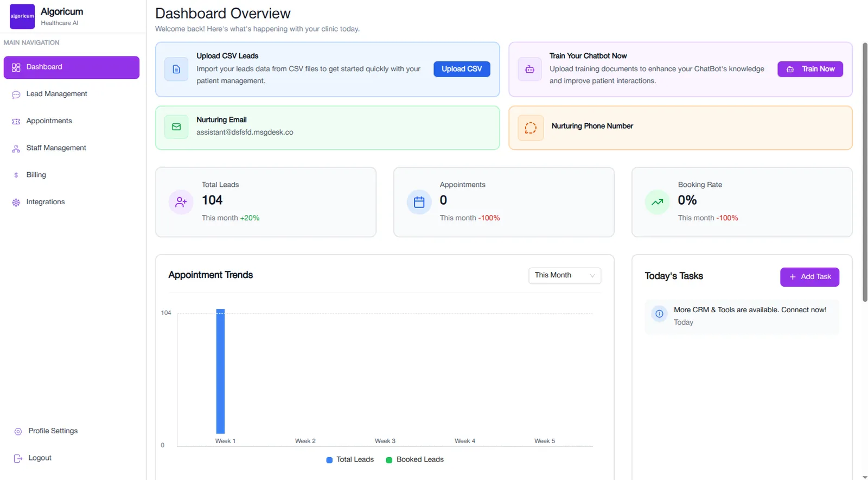The width and height of the screenshot is (868, 480).
Task: Click the Appointments -100% change text
Action: click(489, 218)
